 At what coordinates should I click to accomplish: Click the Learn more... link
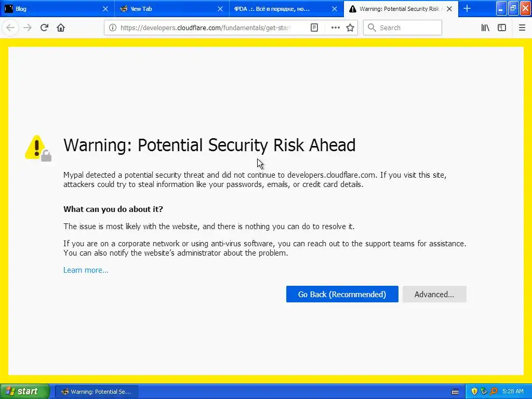(x=86, y=270)
